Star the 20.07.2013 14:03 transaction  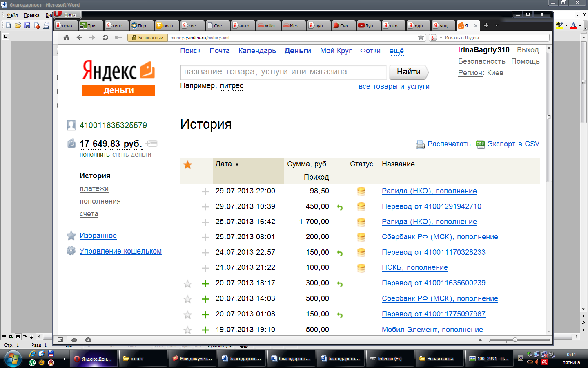(x=188, y=299)
